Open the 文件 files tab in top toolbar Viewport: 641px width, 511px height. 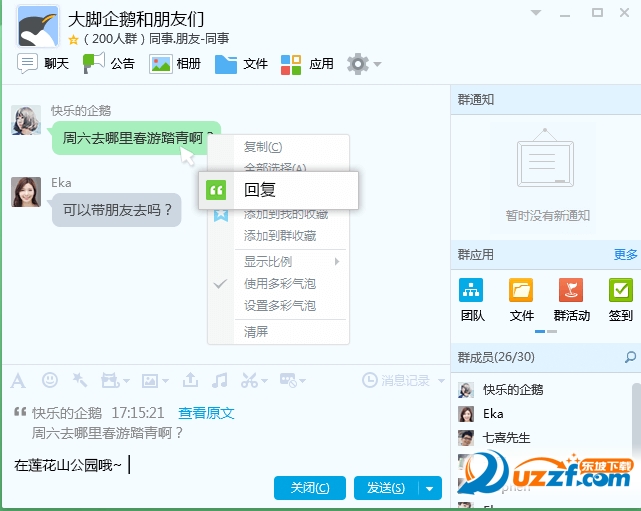pos(241,64)
